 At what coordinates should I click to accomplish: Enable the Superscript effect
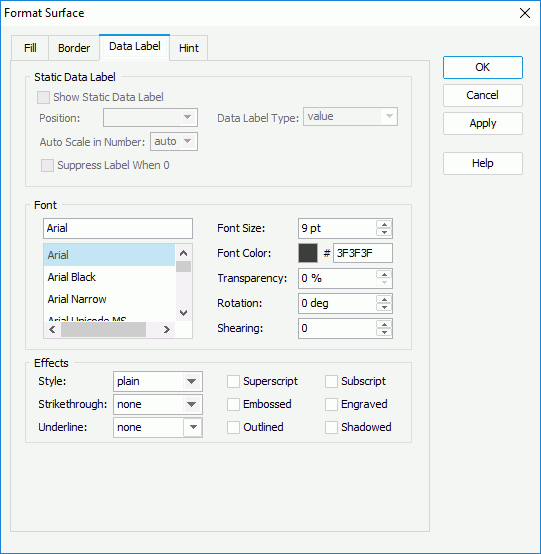[233, 381]
